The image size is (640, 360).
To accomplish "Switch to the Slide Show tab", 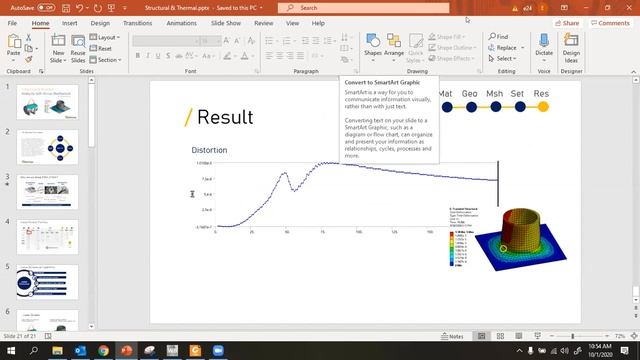I will (226, 23).
